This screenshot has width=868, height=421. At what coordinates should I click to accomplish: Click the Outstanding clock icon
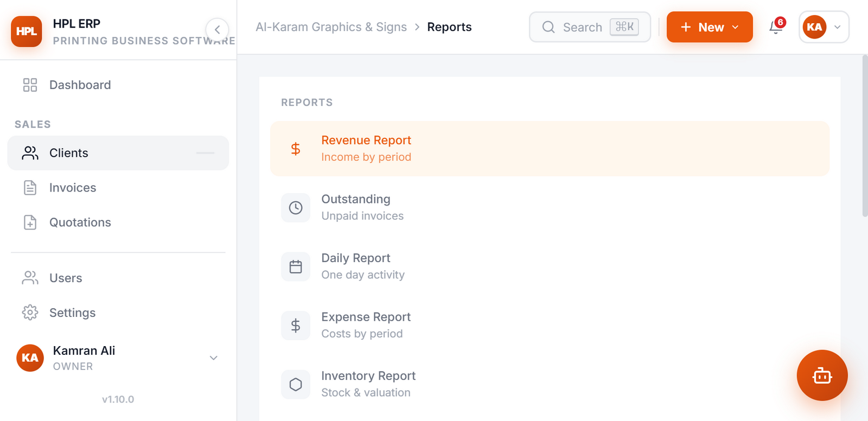coord(296,208)
